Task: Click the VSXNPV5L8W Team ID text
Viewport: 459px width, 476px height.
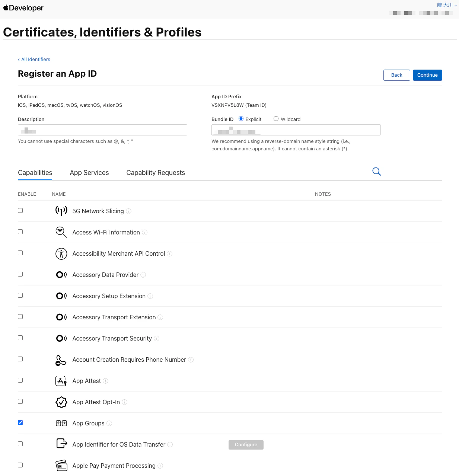Action: click(239, 105)
